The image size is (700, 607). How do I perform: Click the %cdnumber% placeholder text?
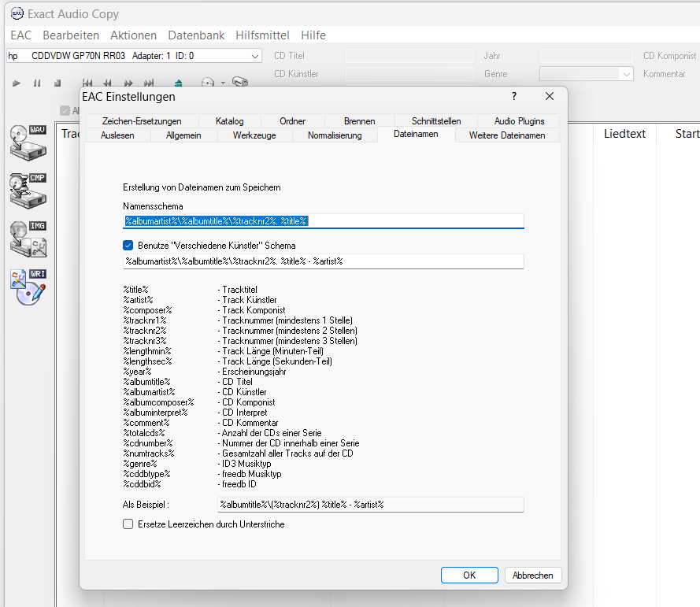coord(148,443)
